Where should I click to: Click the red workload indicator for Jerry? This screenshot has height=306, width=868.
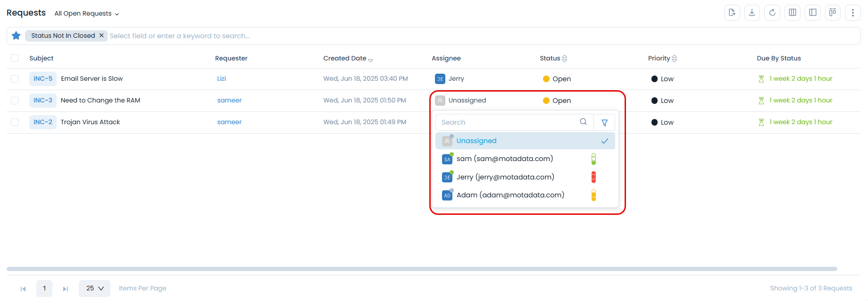point(593,177)
